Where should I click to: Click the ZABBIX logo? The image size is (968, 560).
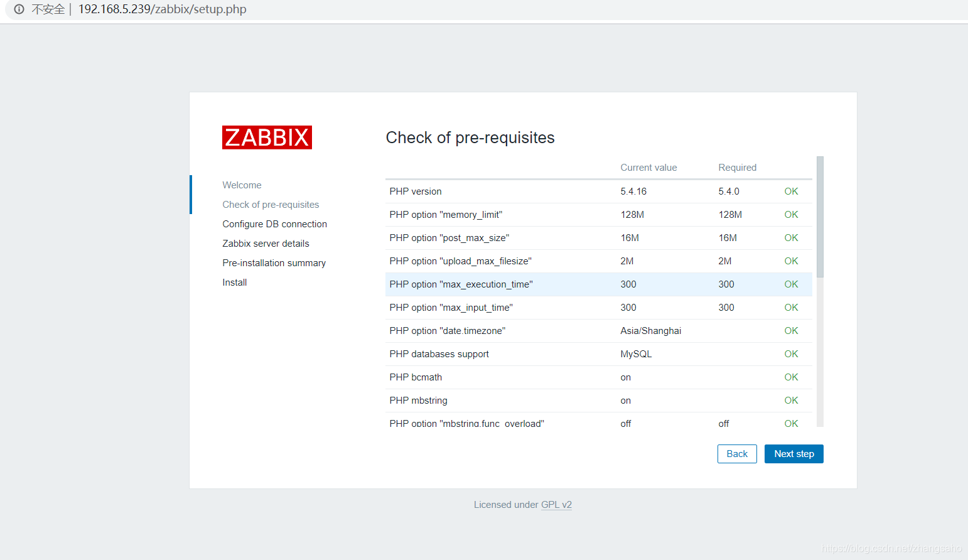267,137
